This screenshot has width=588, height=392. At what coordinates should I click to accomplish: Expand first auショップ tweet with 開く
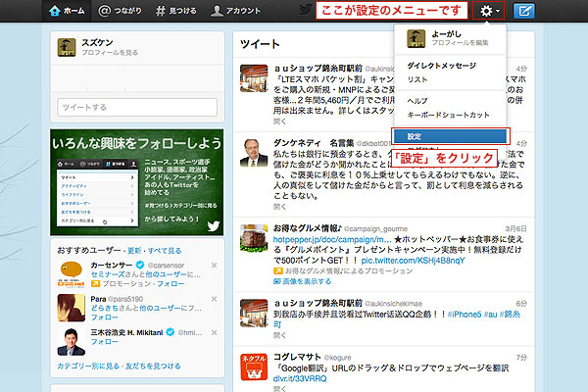pyautogui.click(x=279, y=122)
